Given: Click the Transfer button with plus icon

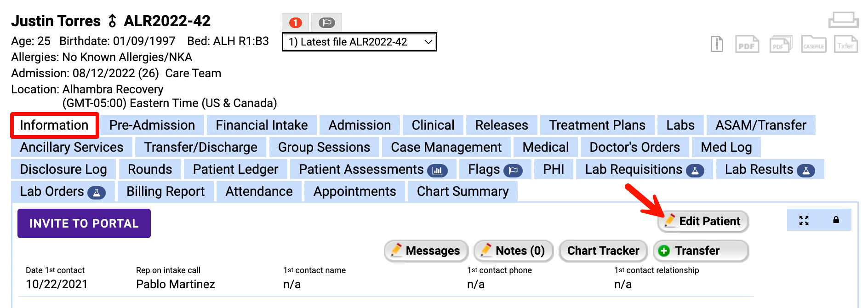Looking at the screenshot, I should pos(700,251).
